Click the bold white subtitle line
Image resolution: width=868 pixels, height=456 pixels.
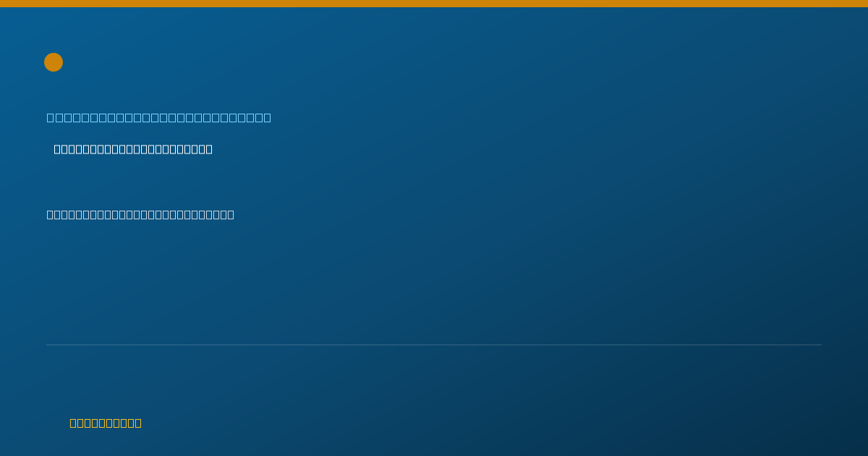pos(133,149)
